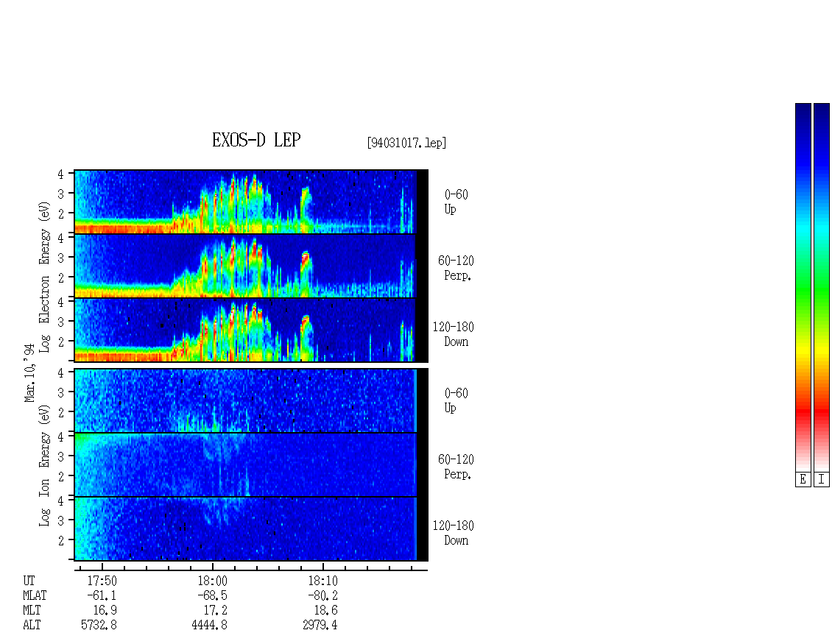Click the altitude value 4444.8
The height and width of the screenshot is (644, 832).
point(210,626)
